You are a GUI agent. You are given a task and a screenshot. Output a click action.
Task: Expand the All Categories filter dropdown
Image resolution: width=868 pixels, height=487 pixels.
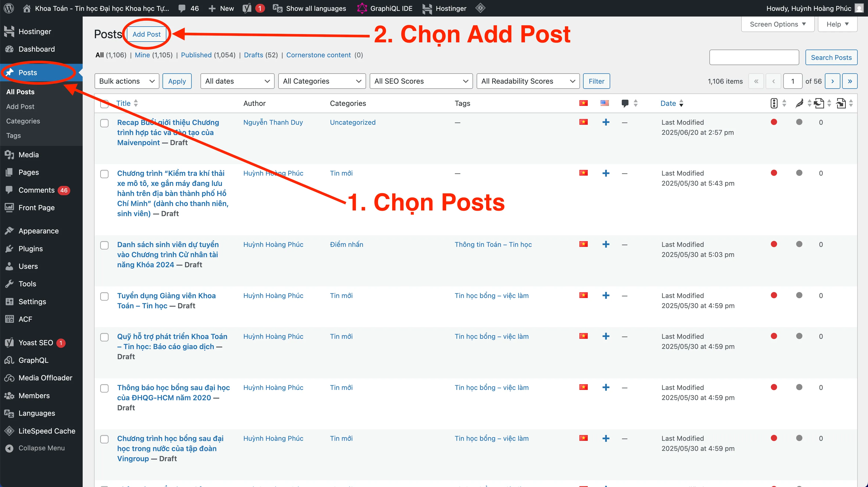click(322, 81)
